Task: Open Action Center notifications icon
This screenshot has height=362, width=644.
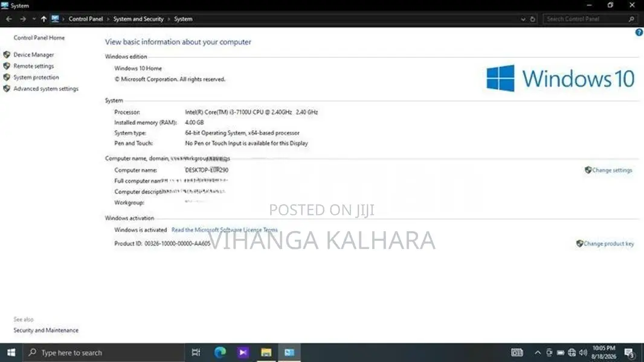Action: pyautogui.click(x=630, y=352)
